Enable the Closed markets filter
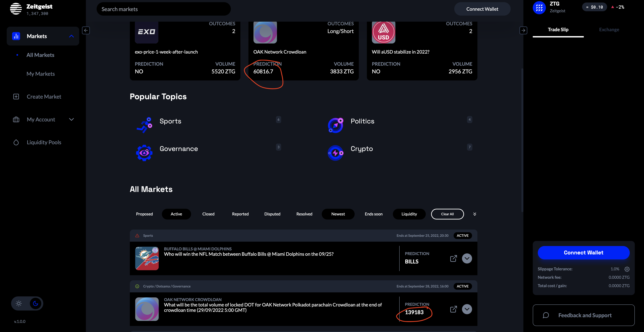Image resolution: width=644 pixels, height=332 pixels. click(208, 214)
